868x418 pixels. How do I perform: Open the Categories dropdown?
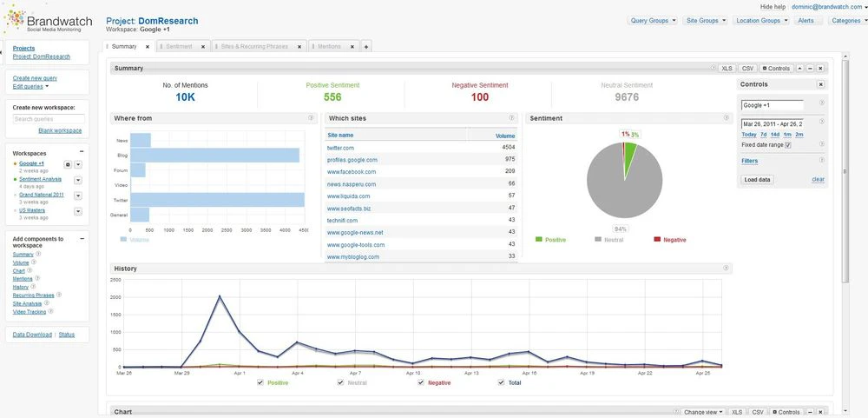coord(848,21)
